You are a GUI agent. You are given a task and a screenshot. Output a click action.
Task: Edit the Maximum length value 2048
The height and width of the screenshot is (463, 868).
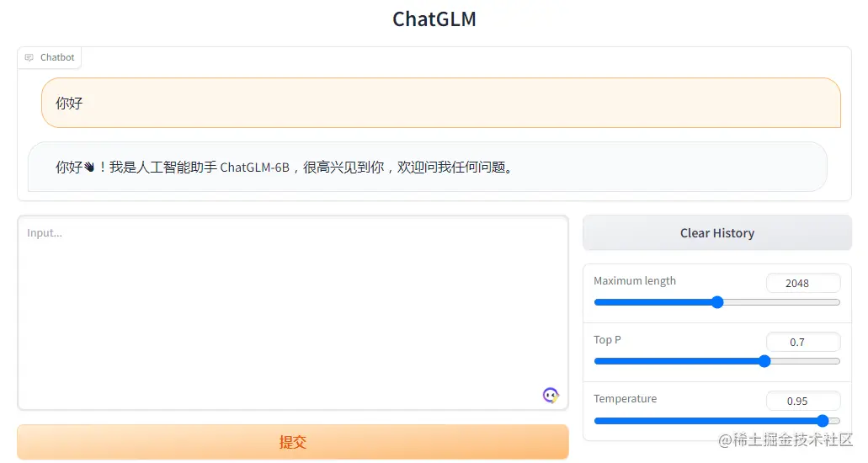click(x=803, y=283)
